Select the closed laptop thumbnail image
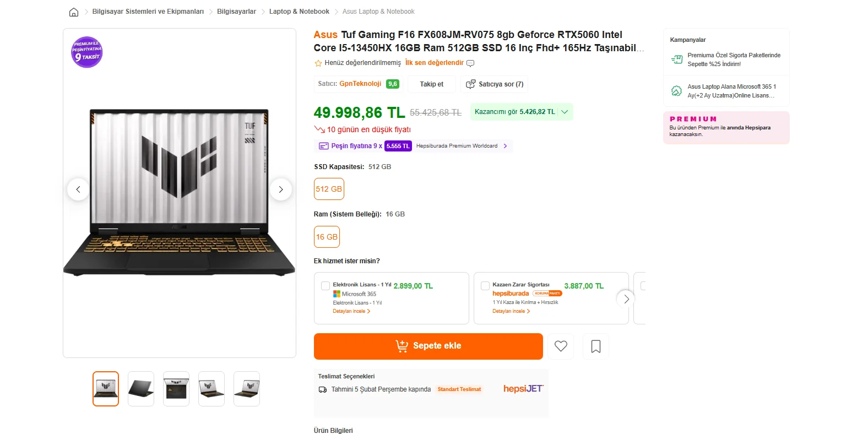Image resolution: width=868 pixels, height=434 pixels. pos(141,389)
